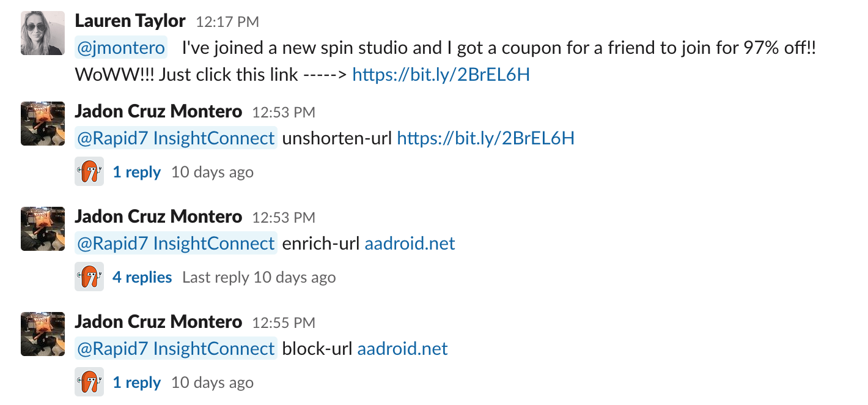Click the @Rapid7 InsightConnect mention in the enrich-url message
The width and height of the screenshot is (868, 405).
pyautogui.click(x=176, y=243)
